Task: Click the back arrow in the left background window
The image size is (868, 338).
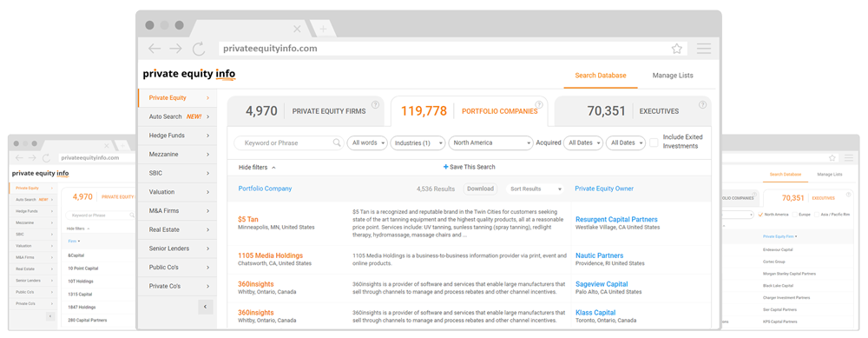Action: click(19, 157)
